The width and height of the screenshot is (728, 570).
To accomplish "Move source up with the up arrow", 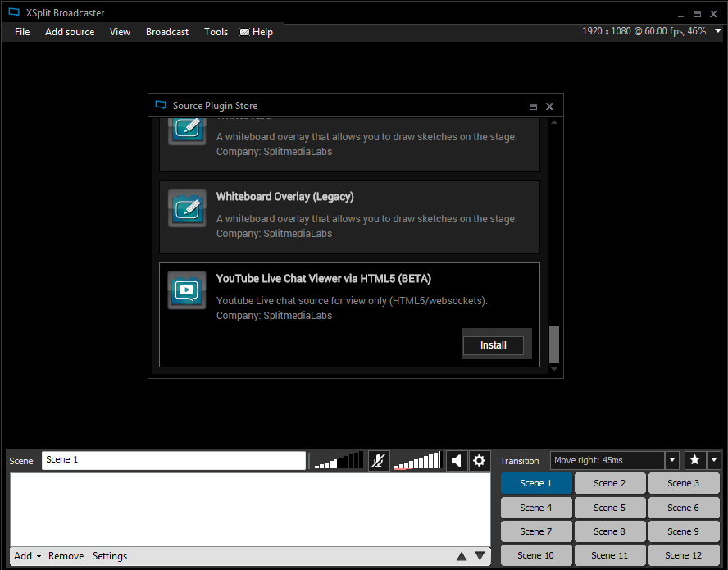I will coord(462,556).
